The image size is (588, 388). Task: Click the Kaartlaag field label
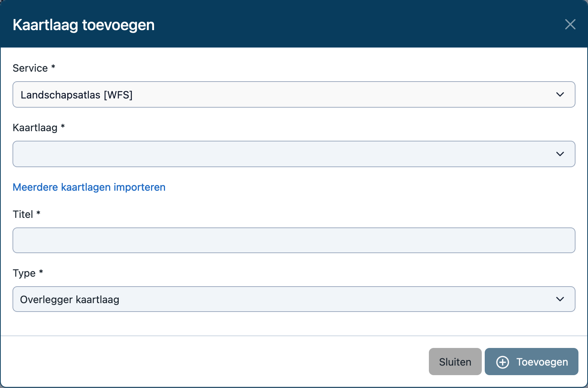click(35, 127)
